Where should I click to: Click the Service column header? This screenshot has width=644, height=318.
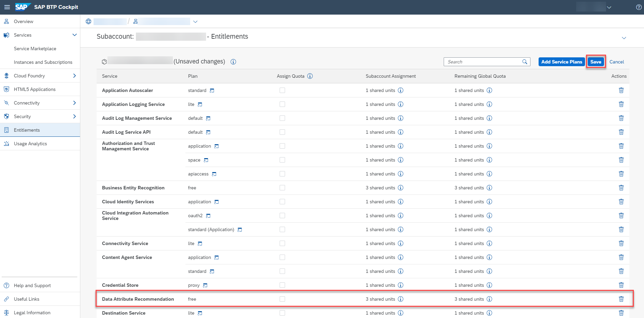coord(109,76)
